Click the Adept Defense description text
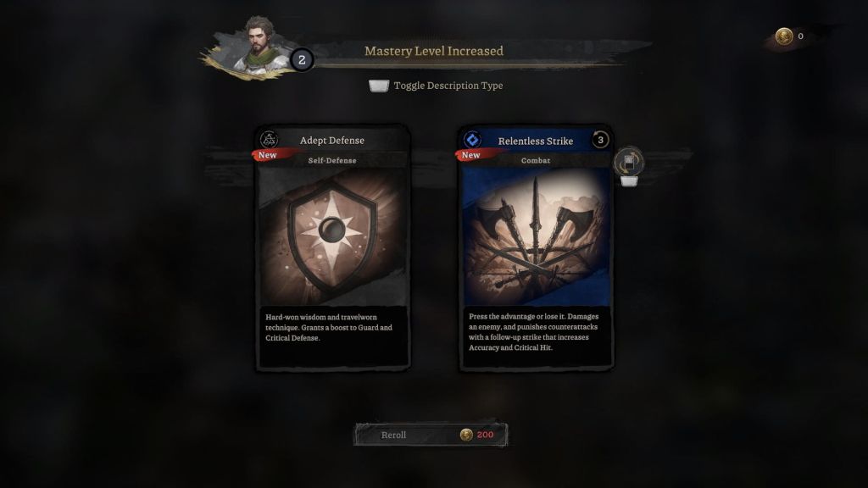 pyautogui.click(x=329, y=328)
